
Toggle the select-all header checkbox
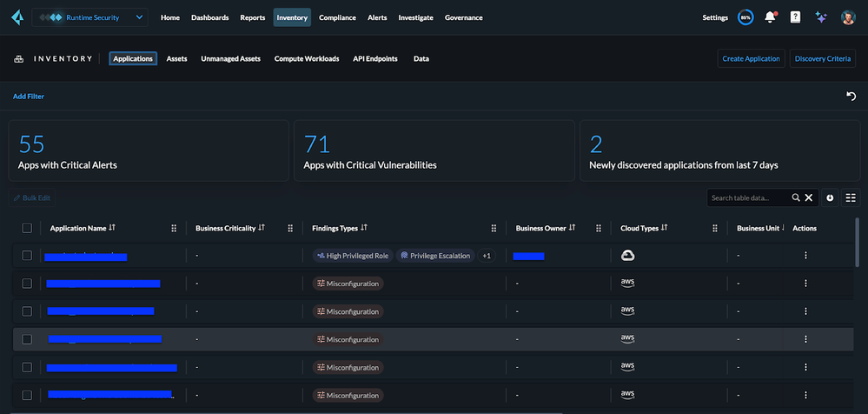coord(27,228)
